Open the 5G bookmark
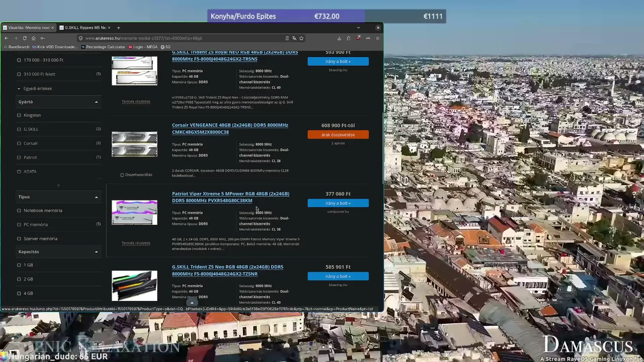 point(166,47)
